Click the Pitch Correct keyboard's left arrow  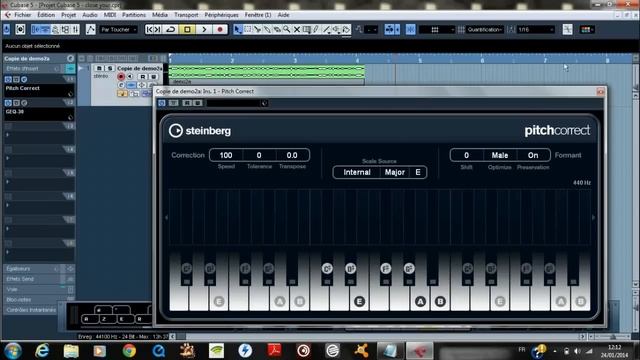tap(166, 218)
